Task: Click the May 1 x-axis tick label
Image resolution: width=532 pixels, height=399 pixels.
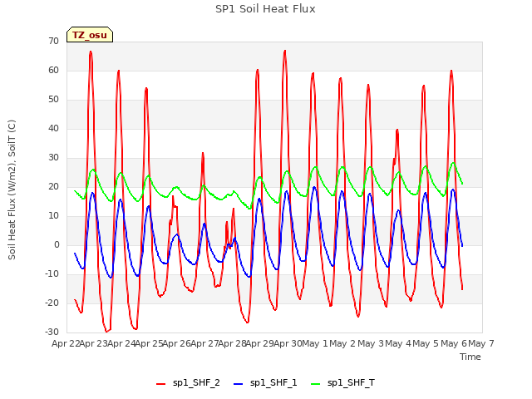Action: point(315,343)
